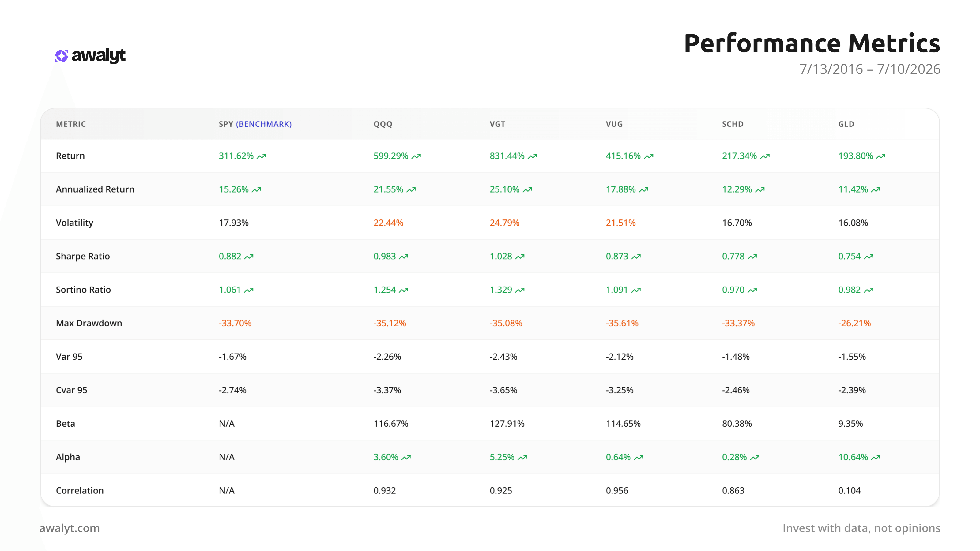Select the VGT column header
The image size is (980, 551).
(x=497, y=124)
